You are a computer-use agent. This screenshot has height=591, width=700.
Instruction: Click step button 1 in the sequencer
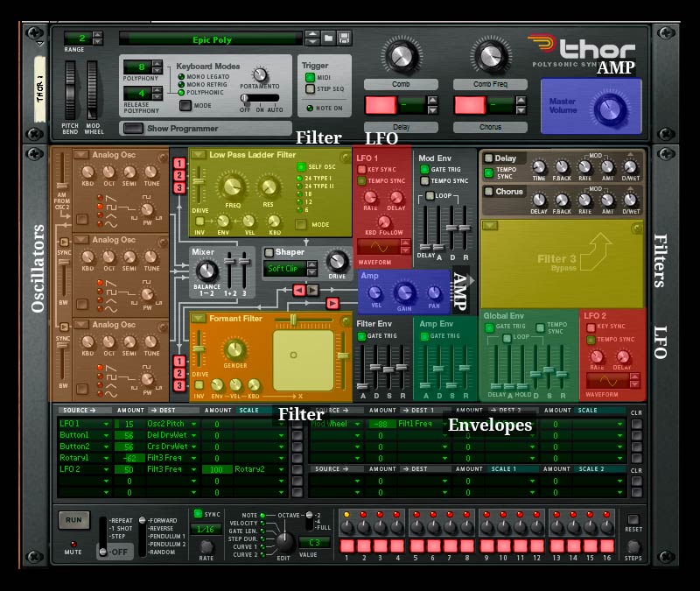346,545
